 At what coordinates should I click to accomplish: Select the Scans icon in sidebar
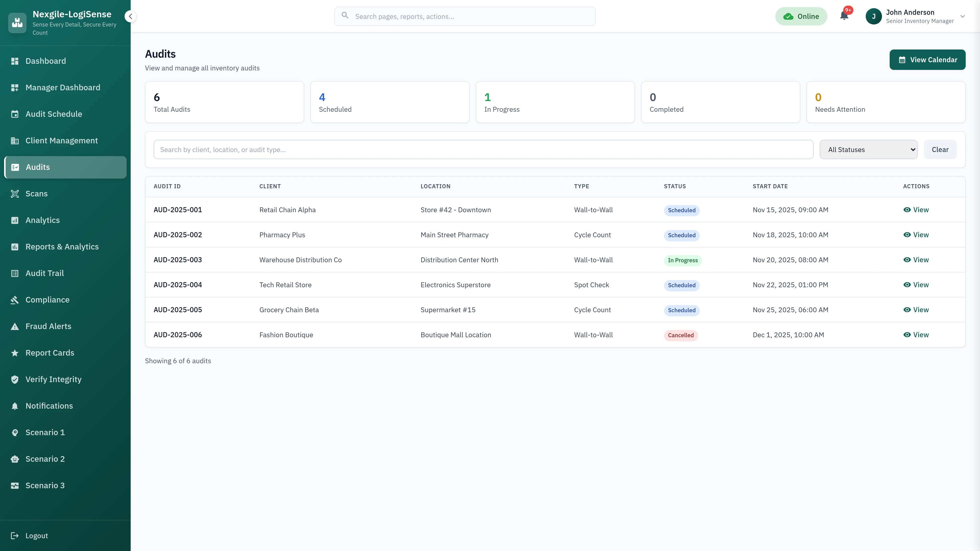coord(15,194)
